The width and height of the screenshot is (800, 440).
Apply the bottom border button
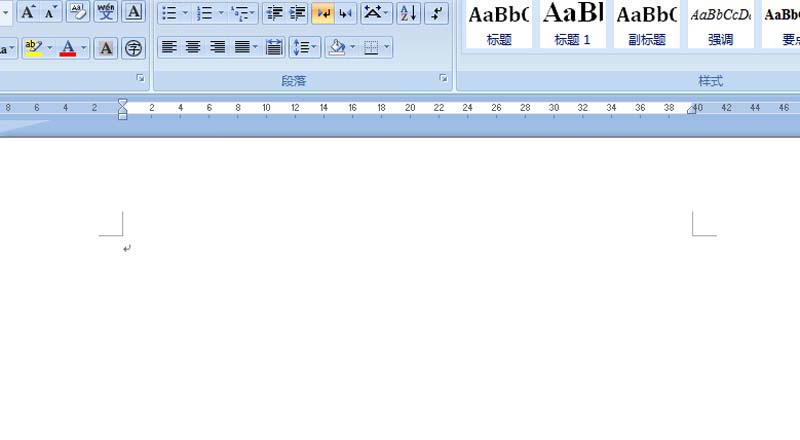(x=371, y=47)
